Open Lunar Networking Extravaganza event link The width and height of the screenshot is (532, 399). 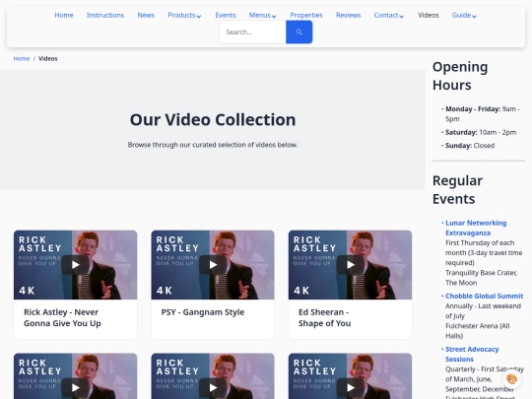pos(476,228)
